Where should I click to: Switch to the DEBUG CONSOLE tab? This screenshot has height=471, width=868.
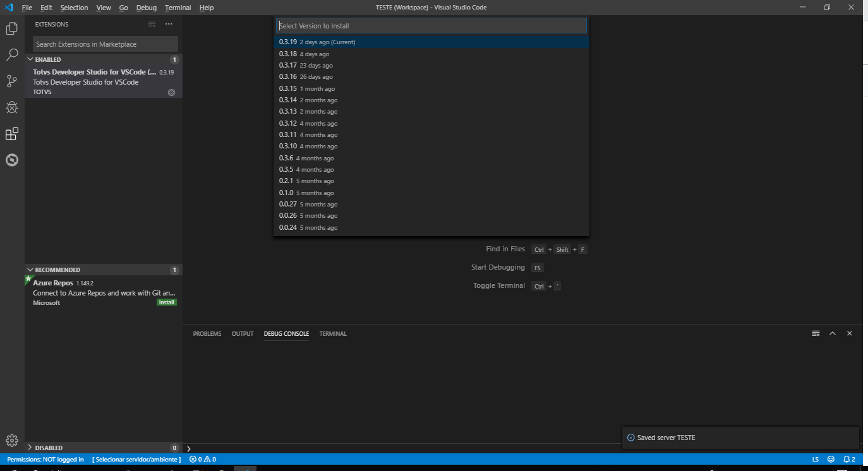286,333
